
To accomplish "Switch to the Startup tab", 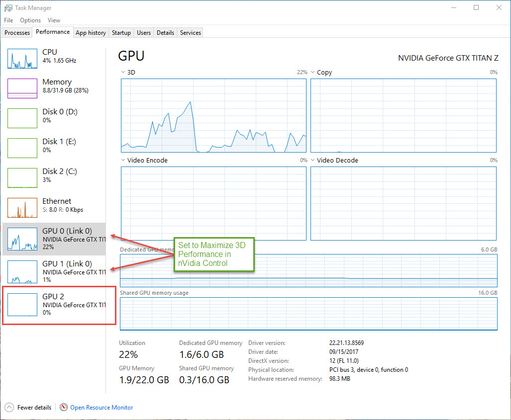I will coord(121,33).
